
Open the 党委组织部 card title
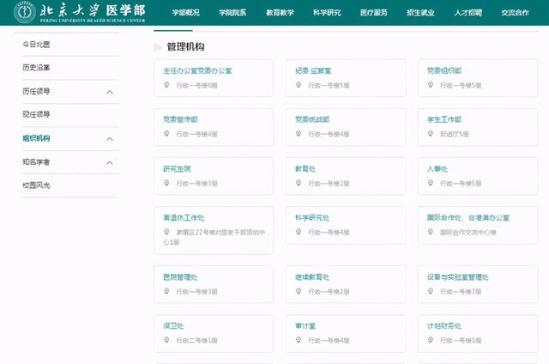(444, 71)
